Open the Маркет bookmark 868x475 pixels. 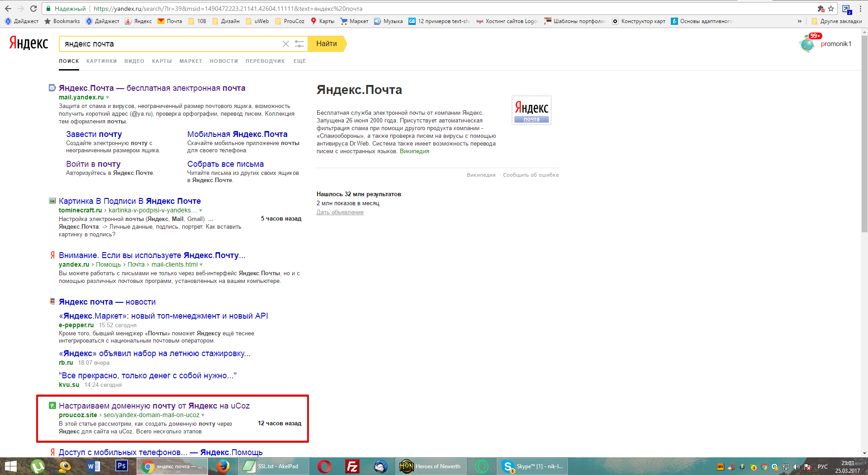coord(354,21)
